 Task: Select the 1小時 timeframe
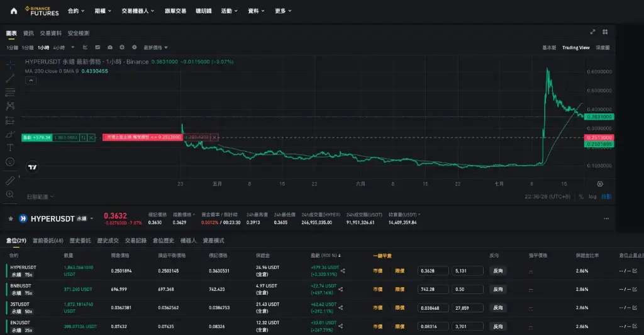[x=43, y=48]
